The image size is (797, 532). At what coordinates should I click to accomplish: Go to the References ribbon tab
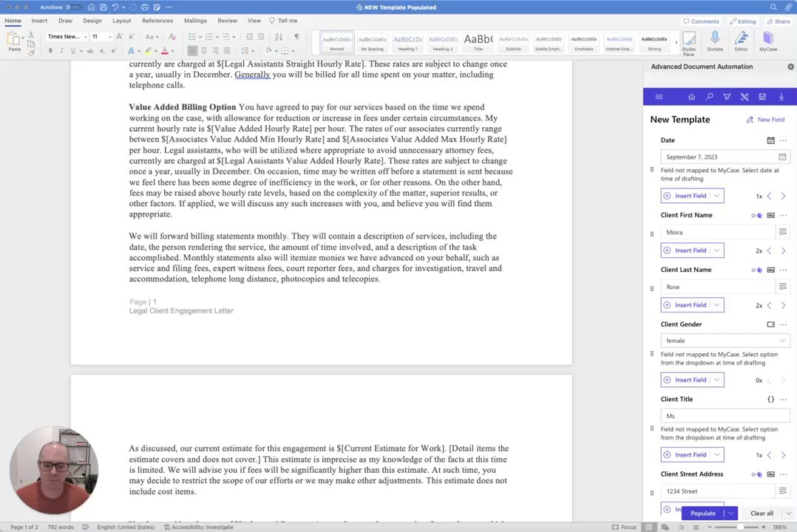157,21
